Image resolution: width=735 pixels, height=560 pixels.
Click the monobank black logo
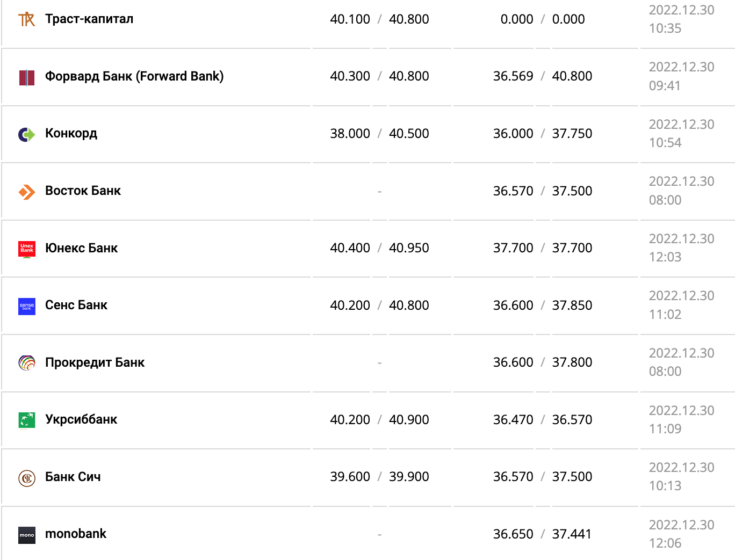click(26, 535)
